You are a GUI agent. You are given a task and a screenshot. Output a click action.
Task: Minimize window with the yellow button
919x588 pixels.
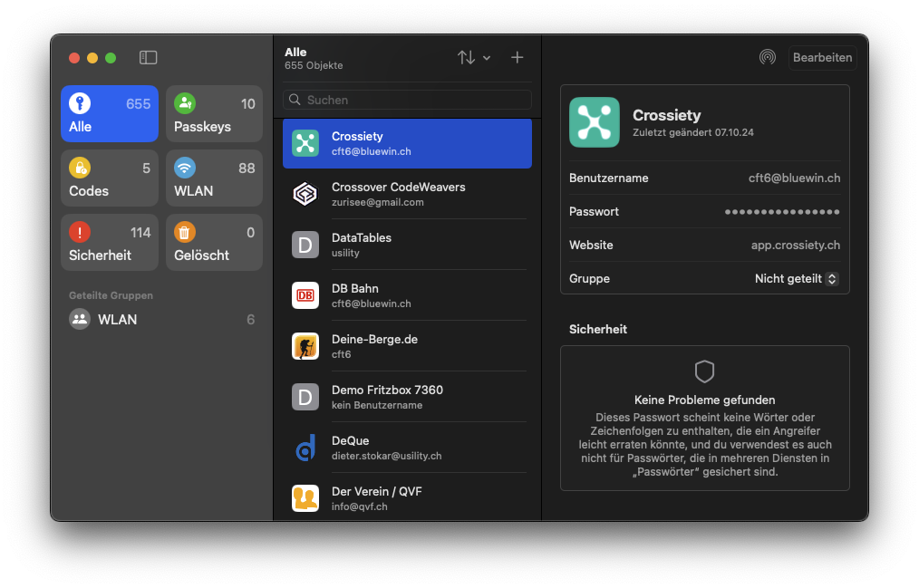(92, 57)
